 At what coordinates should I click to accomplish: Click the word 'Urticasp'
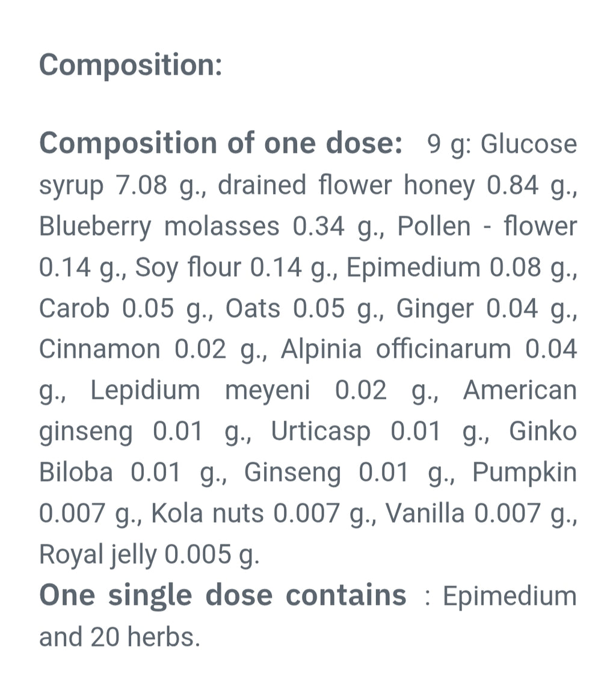pos(321,432)
